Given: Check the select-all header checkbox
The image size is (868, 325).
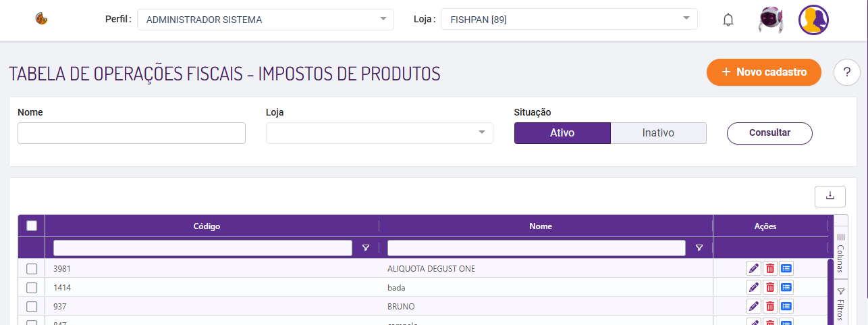Looking at the screenshot, I should coord(32,226).
